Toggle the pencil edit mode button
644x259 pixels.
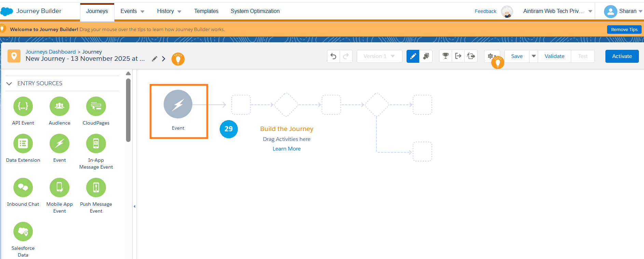(413, 56)
